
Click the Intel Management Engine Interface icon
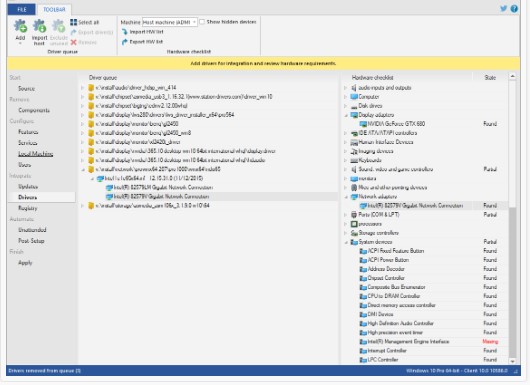(363, 342)
